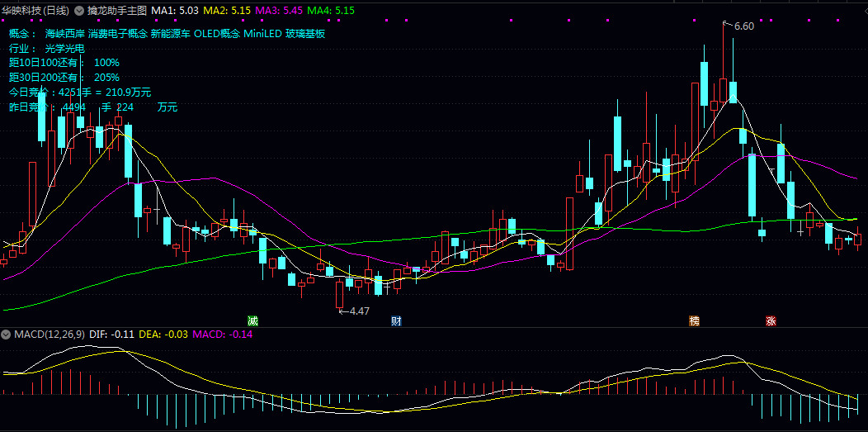The image size is (868, 432).
Task: Select the MA2: 5.15 yellow label
Action: (227, 11)
